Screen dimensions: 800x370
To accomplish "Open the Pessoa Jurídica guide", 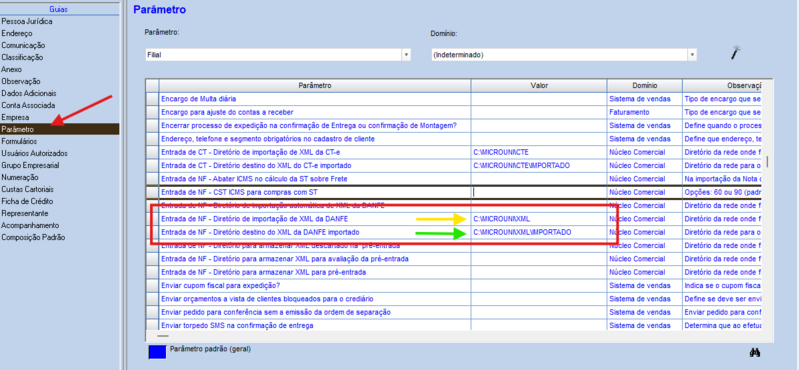I will click(x=27, y=21).
